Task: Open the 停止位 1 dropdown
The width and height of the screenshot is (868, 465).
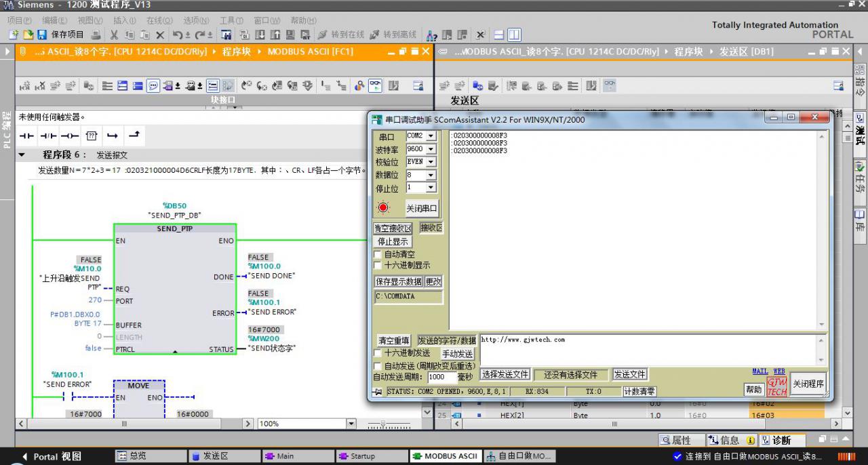Action: tap(431, 187)
